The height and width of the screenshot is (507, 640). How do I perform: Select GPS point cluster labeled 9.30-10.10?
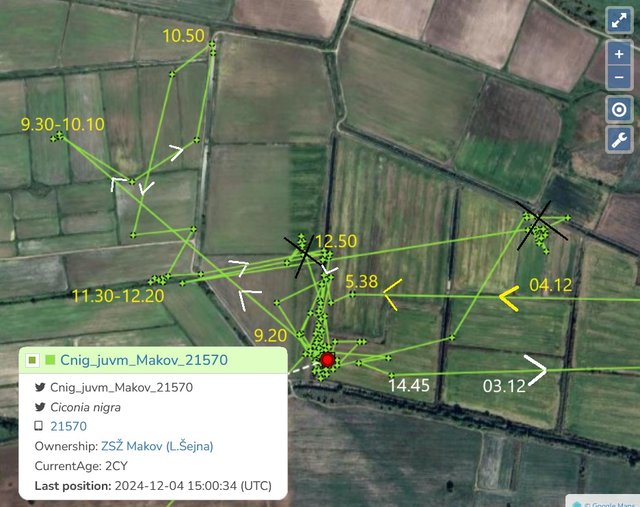[58, 136]
